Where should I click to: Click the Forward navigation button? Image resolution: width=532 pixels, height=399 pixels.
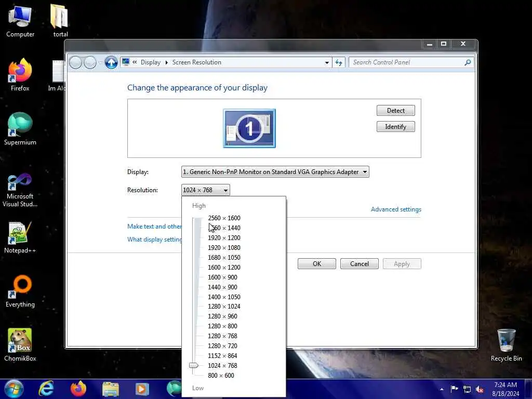(x=90, y=62)
